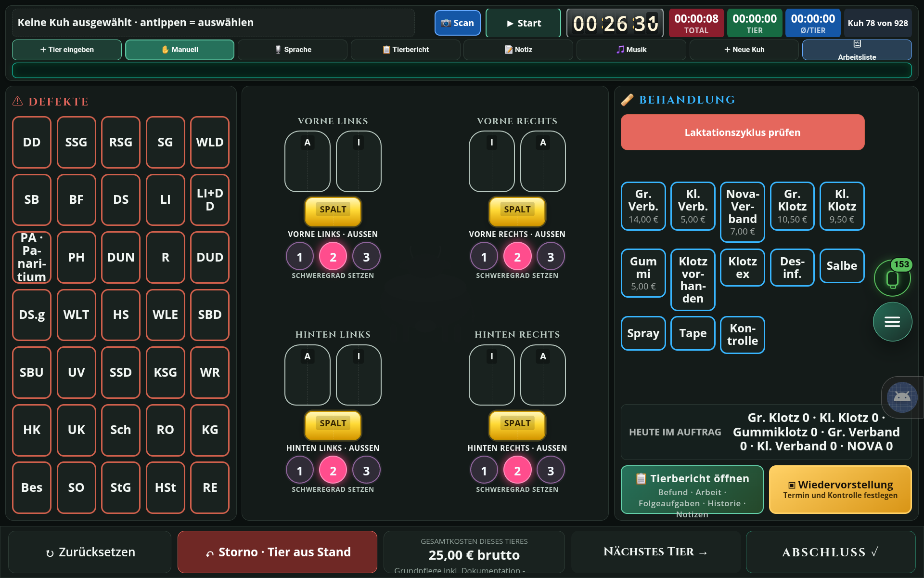924x578 pixels.
Task: Select the Spray treatment
Action: coord(643,333)
